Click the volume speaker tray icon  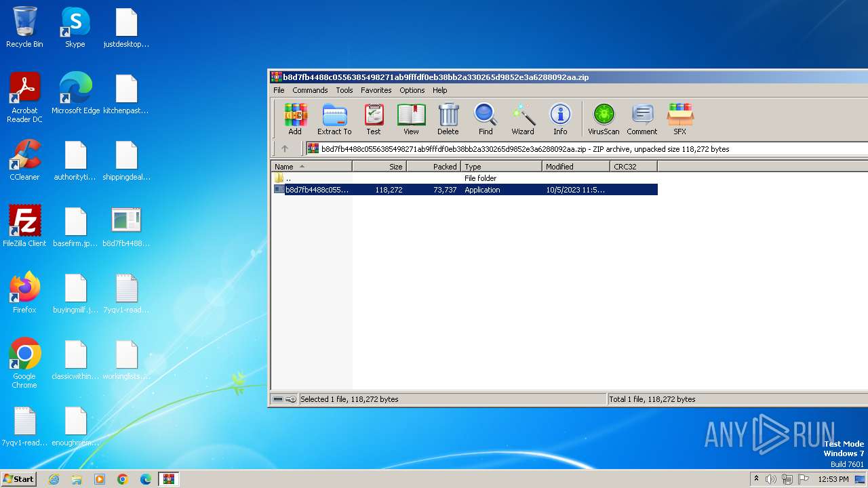(x=771, y=479)
